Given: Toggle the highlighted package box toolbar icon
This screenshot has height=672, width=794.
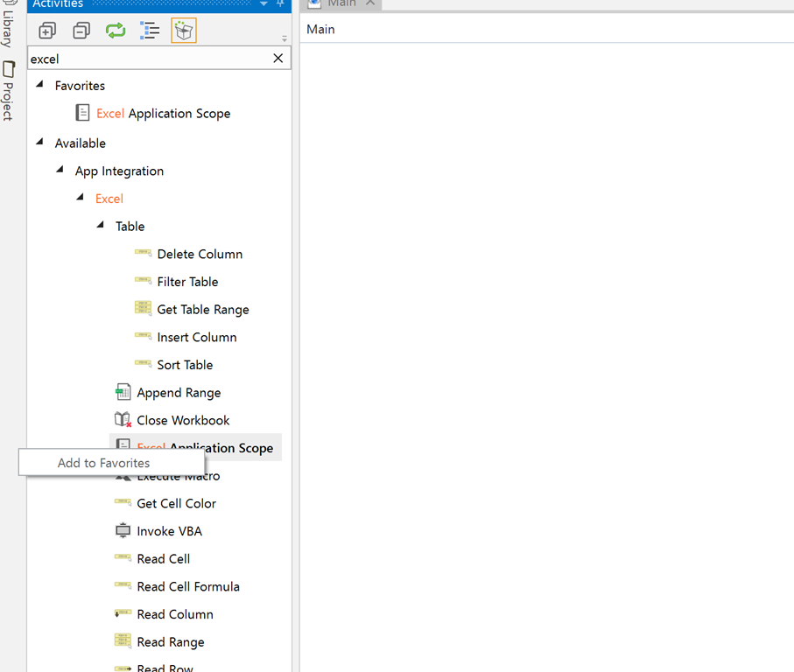Looking at the screenshot, I should (x=183, y=31).
